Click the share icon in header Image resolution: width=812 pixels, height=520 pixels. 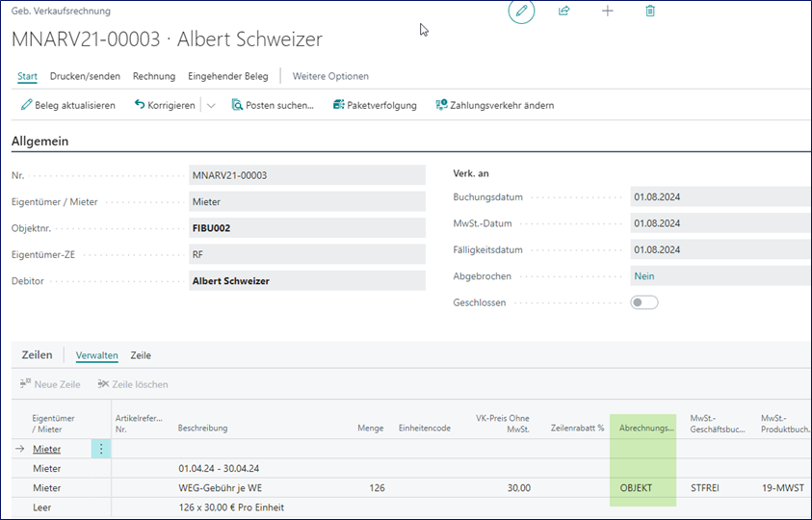[564, 12]
